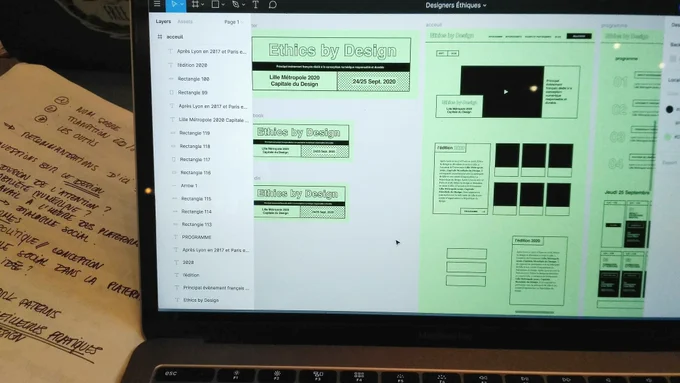Click the play button on the video frame
Viewport: 680px width, 383px height.
click(506, 92)
